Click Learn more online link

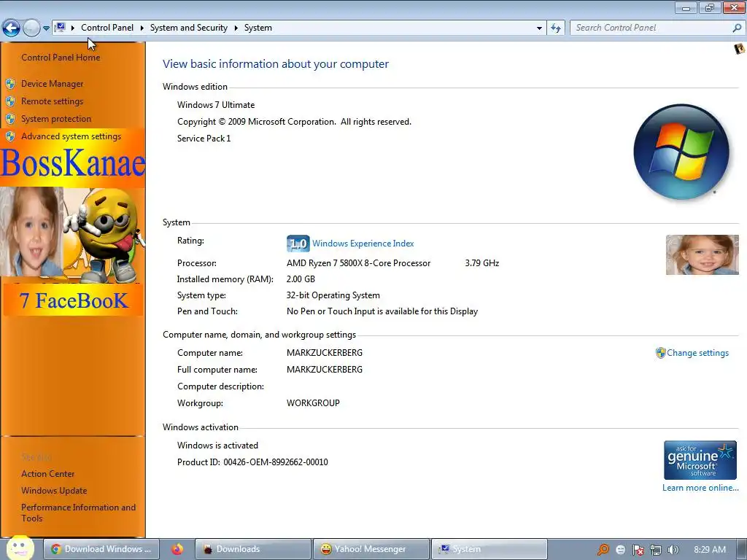pos(700,488)
